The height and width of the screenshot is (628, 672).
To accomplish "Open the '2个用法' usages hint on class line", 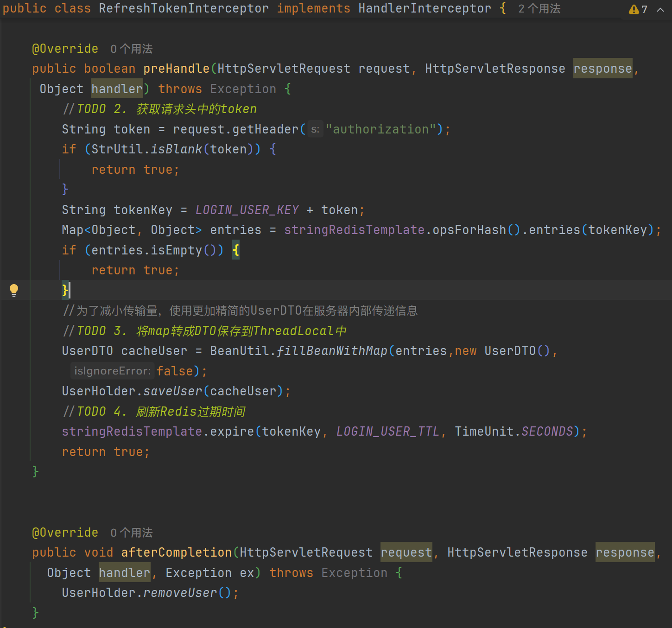I will 539,9.
